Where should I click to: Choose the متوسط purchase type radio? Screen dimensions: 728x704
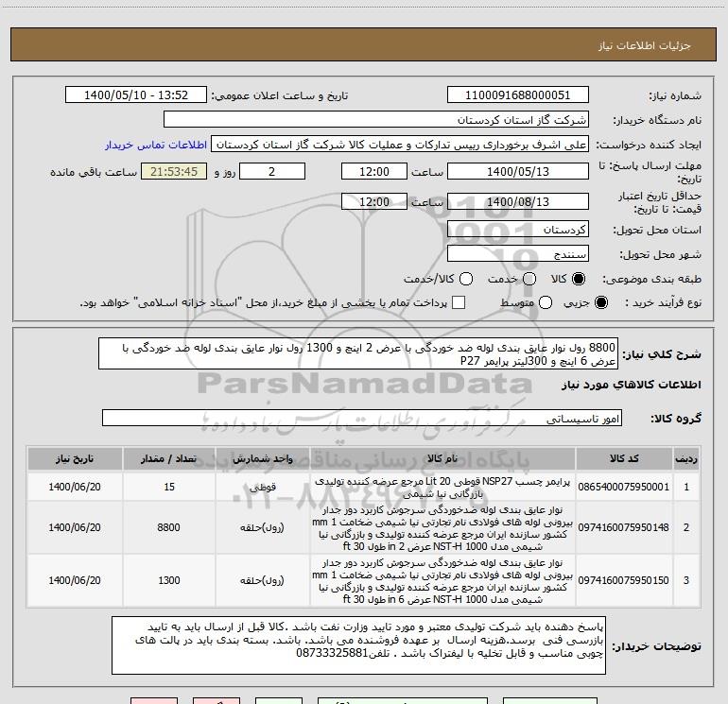(546, 302)
